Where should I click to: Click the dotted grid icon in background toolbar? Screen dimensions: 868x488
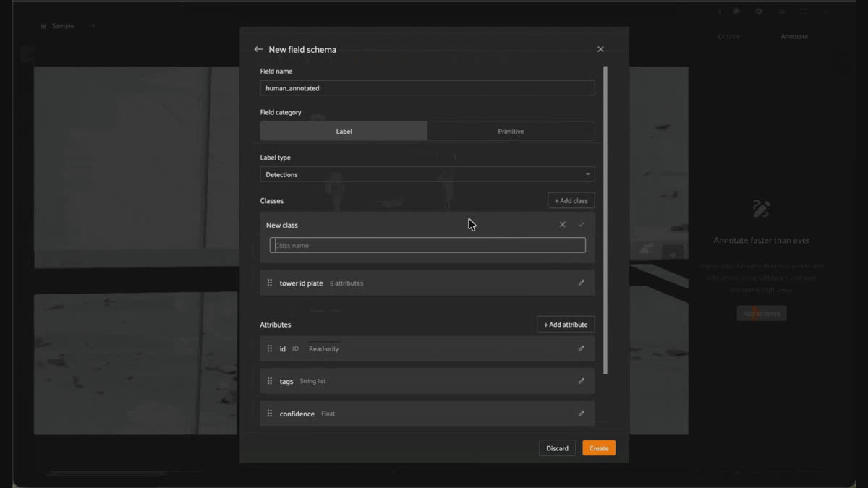[719, 12]
